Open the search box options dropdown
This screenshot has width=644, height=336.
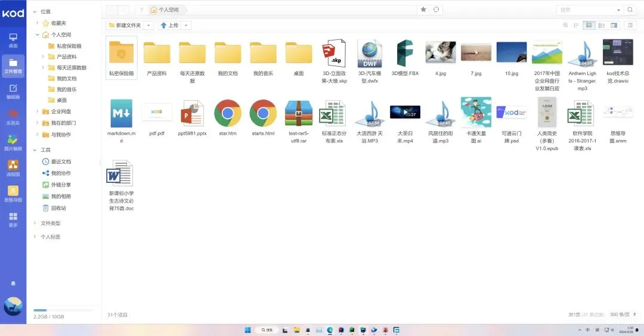[618, 10]
